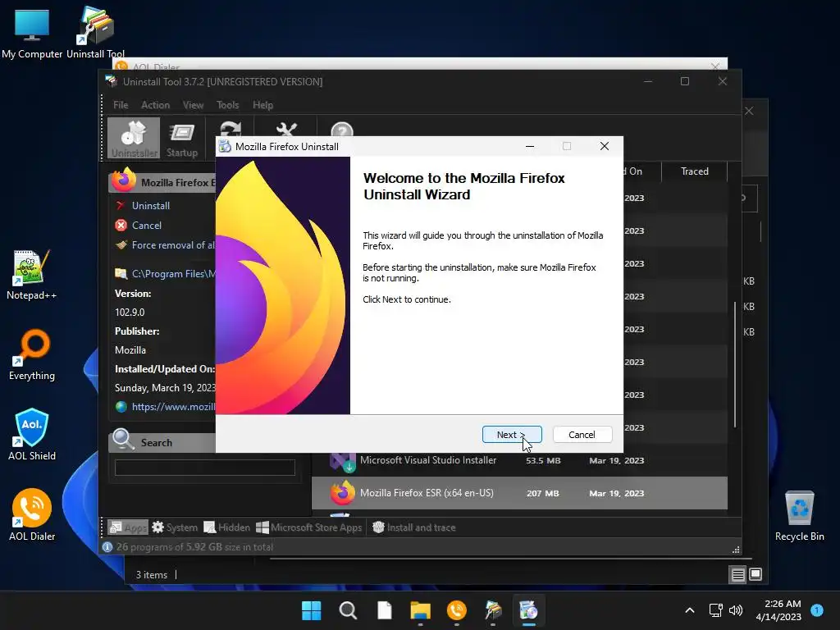Click the wrench tools toolbar icon
840x630 pixels.
pyautogui.click(x=286, y=129)
